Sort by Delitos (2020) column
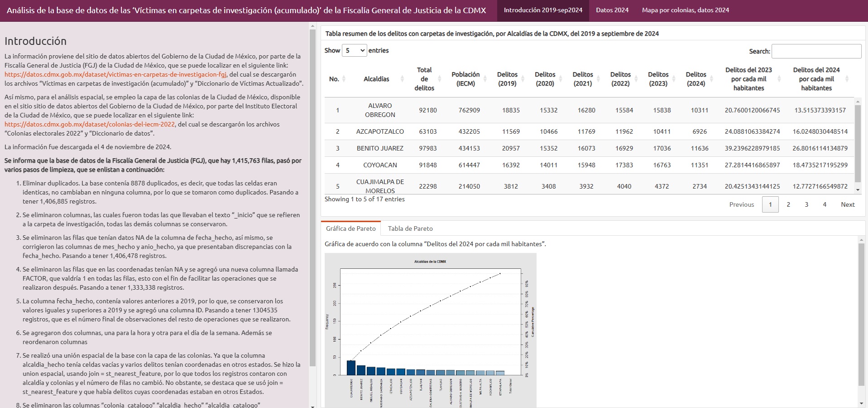 coord(548,79)
